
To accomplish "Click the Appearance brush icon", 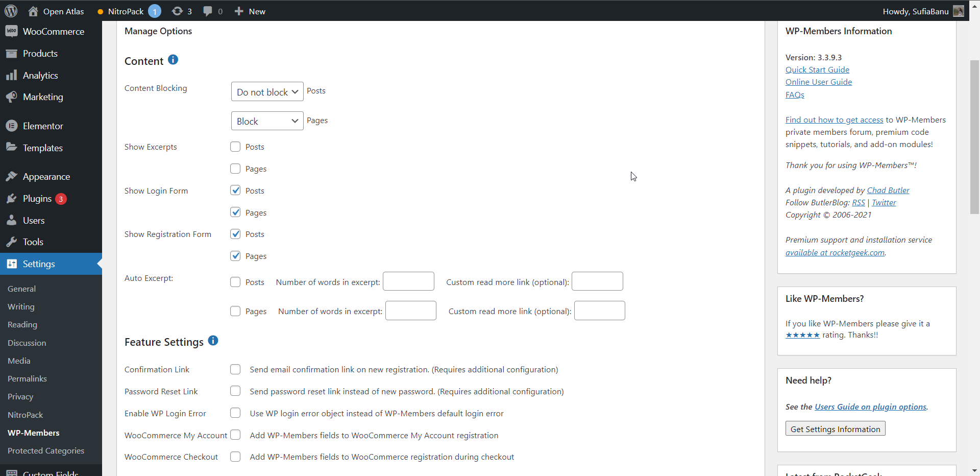I will click(11, 176).
